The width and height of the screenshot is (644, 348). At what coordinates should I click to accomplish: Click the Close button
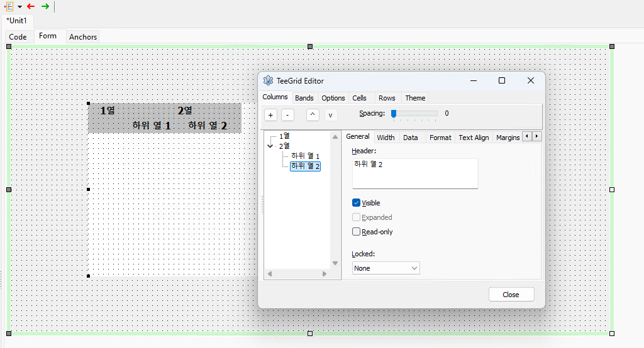(511, 295)
